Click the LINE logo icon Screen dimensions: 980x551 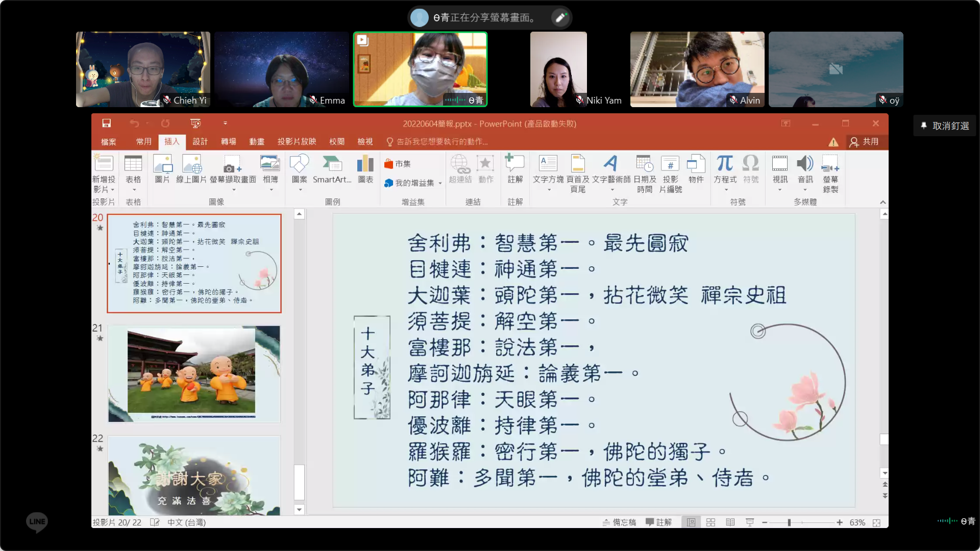tap(37, 522)
